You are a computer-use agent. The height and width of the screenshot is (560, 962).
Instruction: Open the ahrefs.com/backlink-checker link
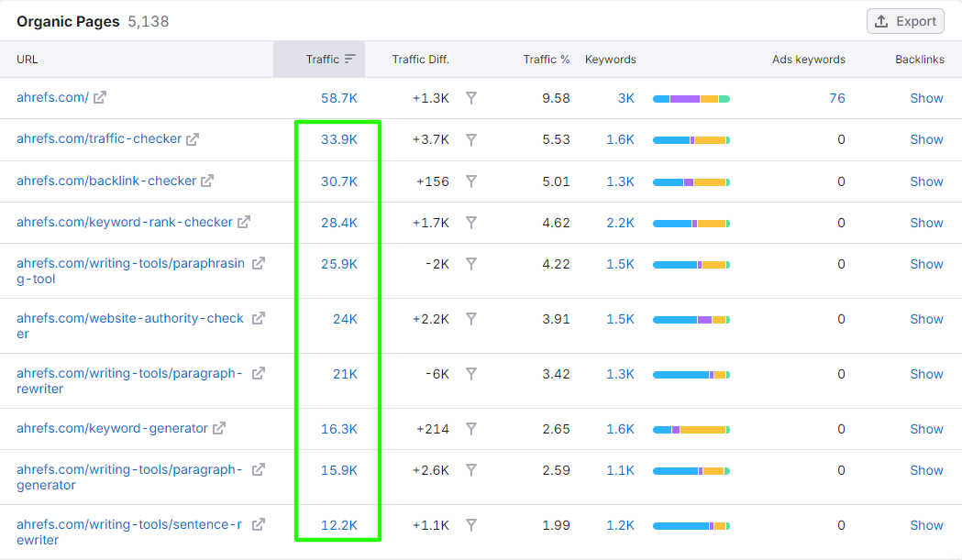click(x=106, y=181)
